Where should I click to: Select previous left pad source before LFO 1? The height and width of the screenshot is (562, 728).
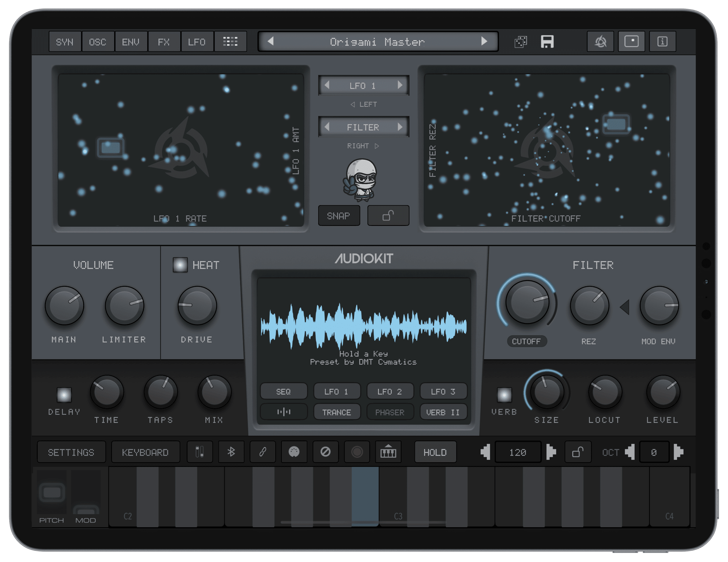tap(327, 85)
